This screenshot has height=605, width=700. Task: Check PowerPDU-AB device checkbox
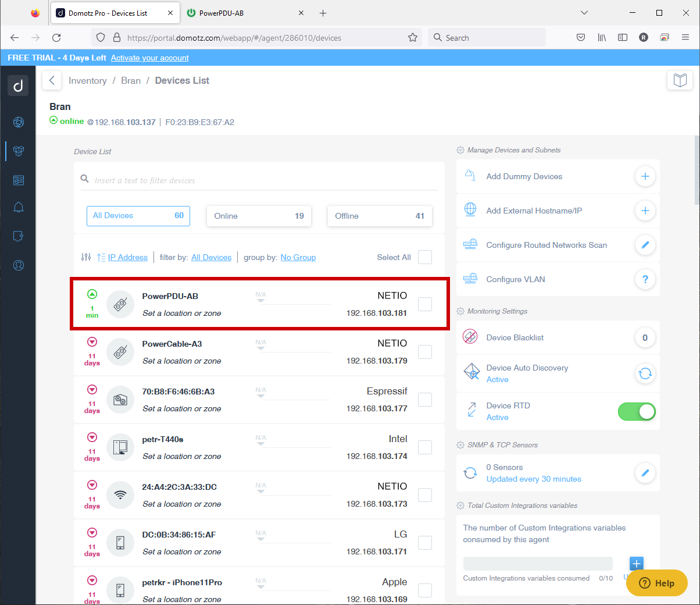point(425,304)
